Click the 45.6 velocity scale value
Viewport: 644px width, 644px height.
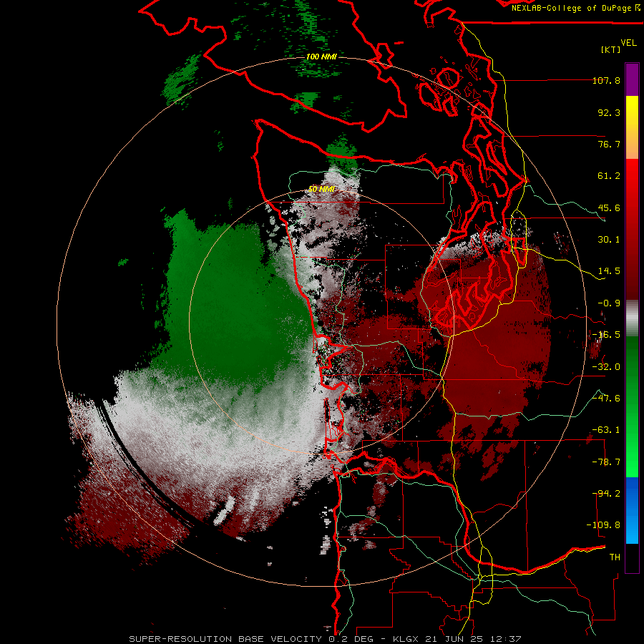(x=609, y=208)
